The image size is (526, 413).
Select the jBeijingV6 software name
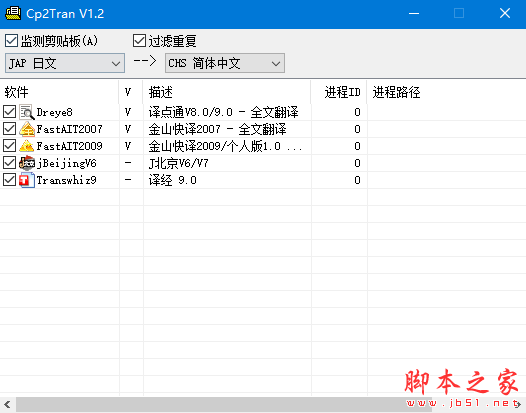[x=66, y=163]
